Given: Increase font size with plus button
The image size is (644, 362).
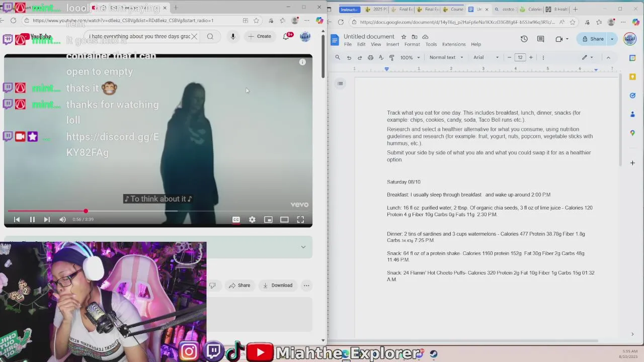Looking at the screenshot, I should point(531,57).
